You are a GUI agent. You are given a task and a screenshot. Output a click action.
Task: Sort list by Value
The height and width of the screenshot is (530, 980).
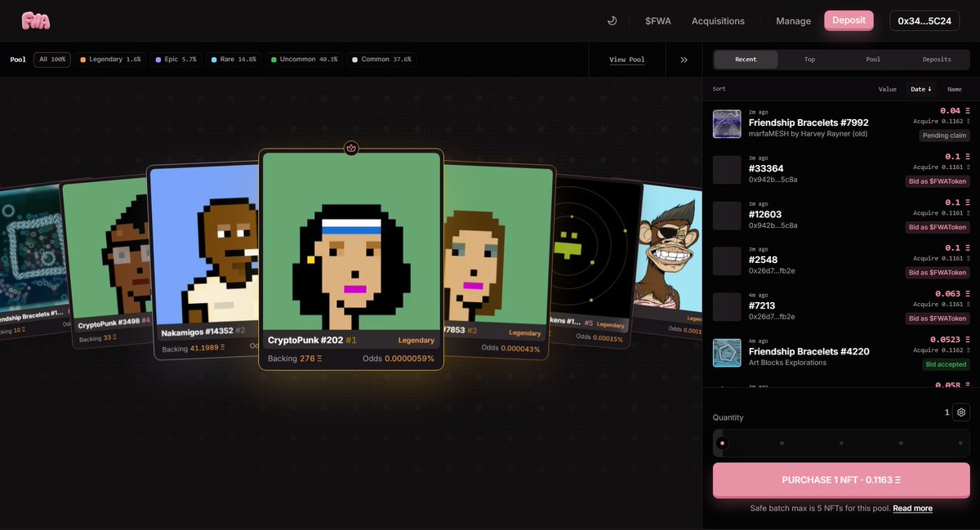point(888,89)
